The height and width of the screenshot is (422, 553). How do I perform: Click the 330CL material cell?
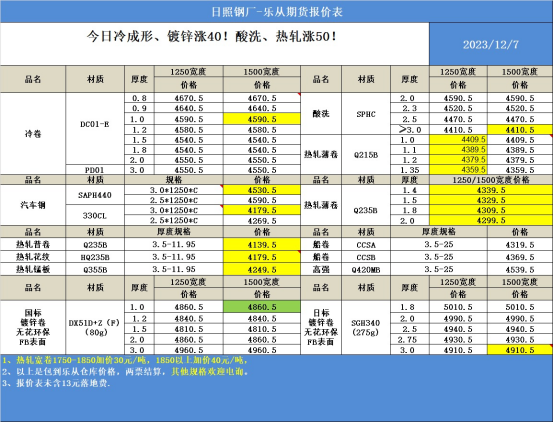95,215
